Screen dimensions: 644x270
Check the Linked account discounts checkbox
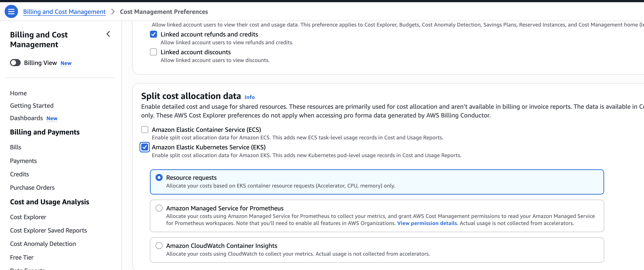click(153, 52)
